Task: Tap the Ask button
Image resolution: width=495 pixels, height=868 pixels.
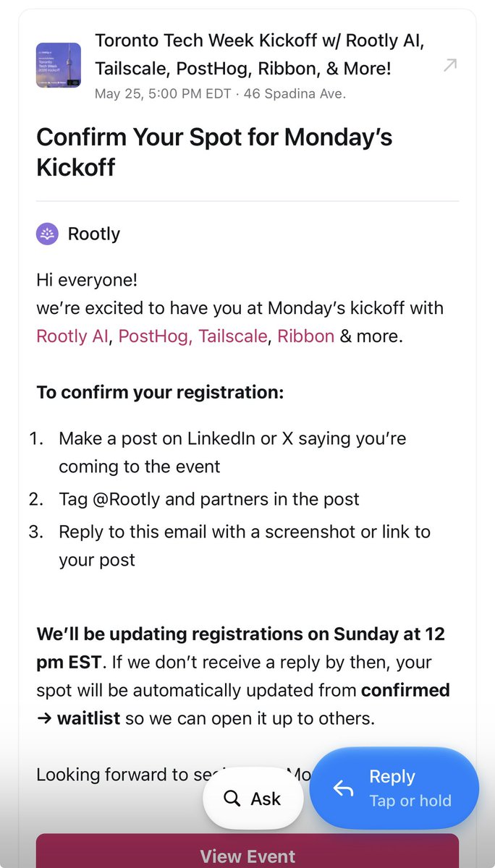Action: pyautogui.click(x=253, y=799)
